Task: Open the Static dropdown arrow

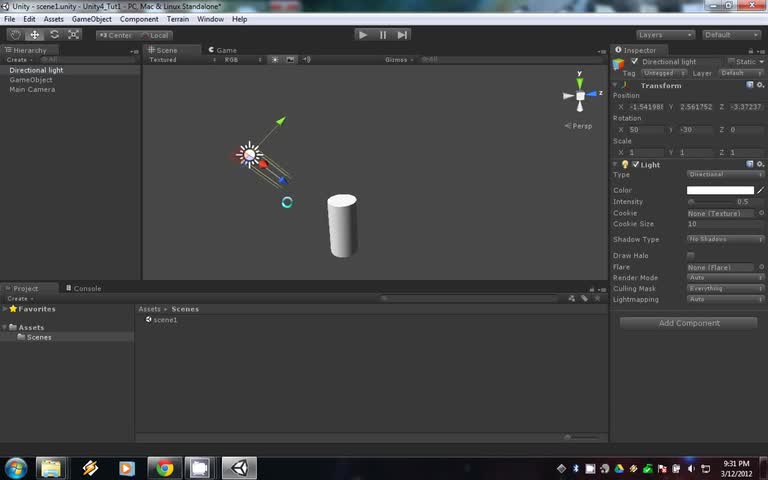Action: coord(762,62)
